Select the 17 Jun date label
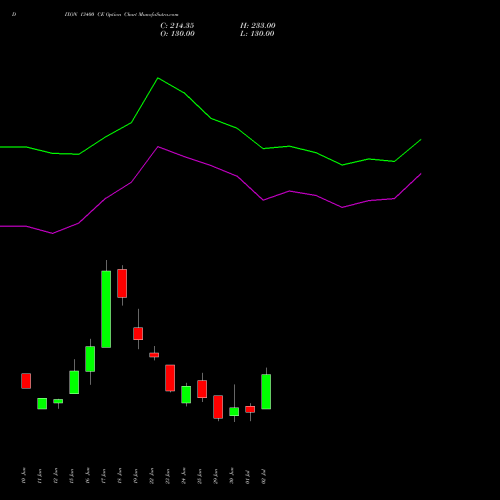The image size is (500, 500). [x=104, y=476]
